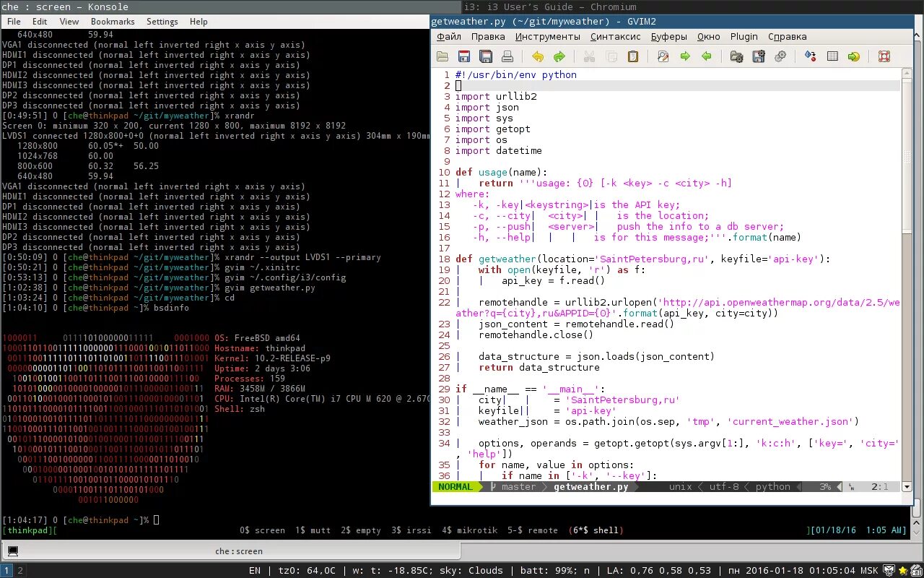This screenshot has width=924, height=578.
Task: Click 'def getweather' line in editor
Action: 642,259
